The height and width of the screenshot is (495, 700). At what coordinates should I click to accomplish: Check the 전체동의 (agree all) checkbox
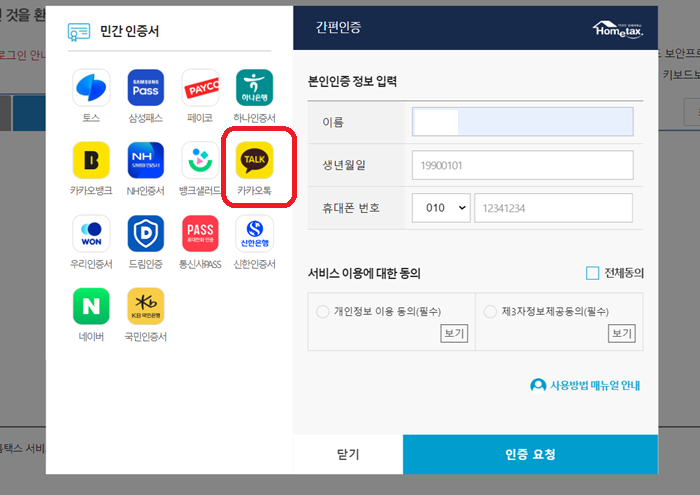(592, 273)
